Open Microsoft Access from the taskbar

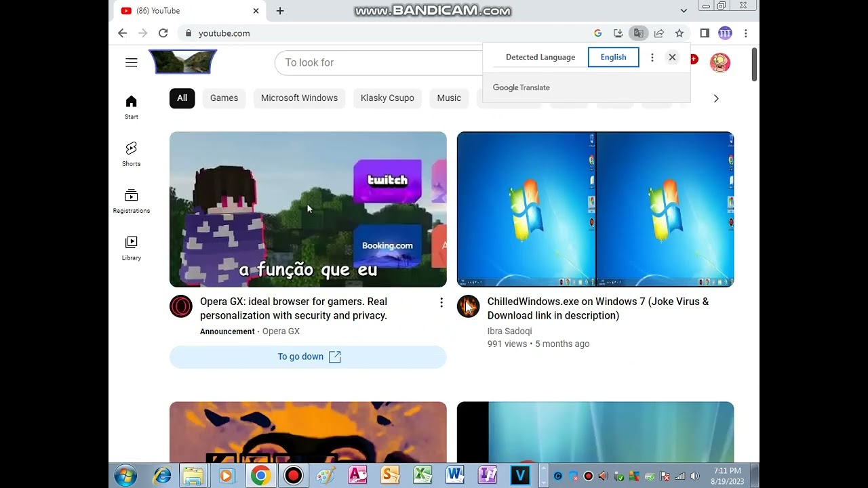tap(357, 476)
